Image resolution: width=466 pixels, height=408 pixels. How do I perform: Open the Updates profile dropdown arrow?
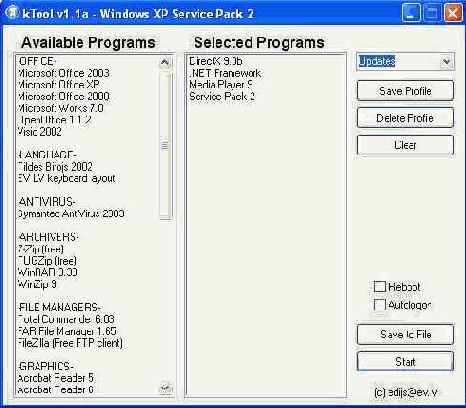point(446,62)
